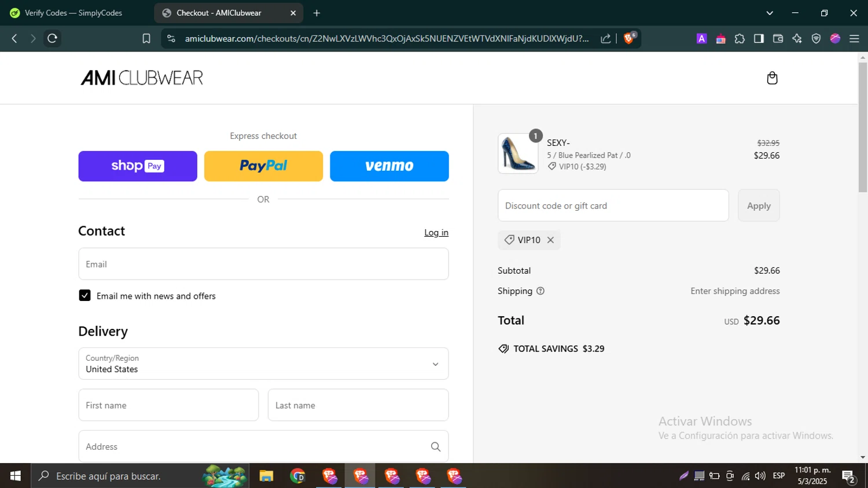
Task: Click the share page icon in address bar
Action: [x=605, y=38]
